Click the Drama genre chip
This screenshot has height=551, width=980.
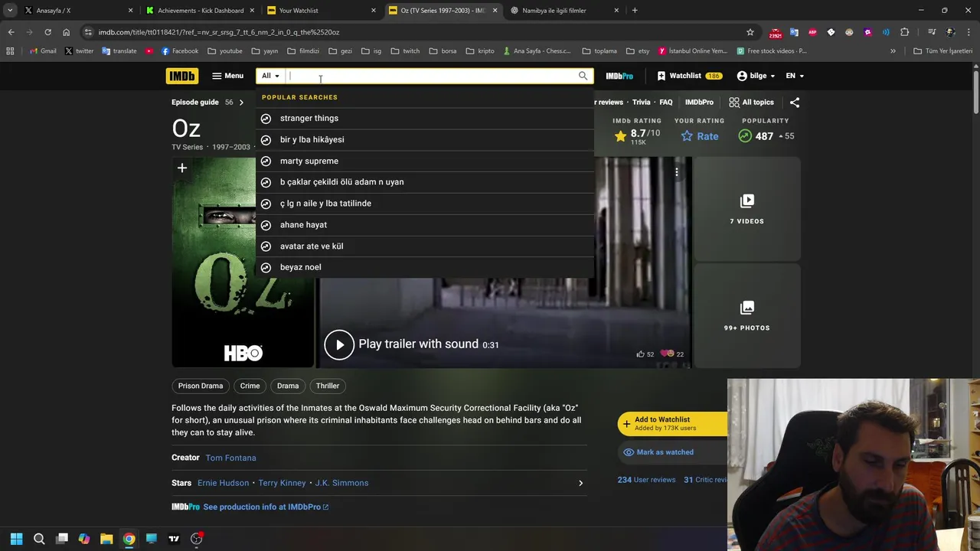coord(288,386)
